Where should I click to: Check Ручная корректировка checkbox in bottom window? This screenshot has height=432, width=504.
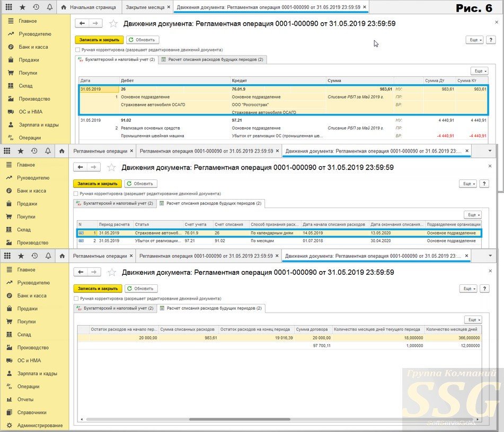click(x=76, y=299)
